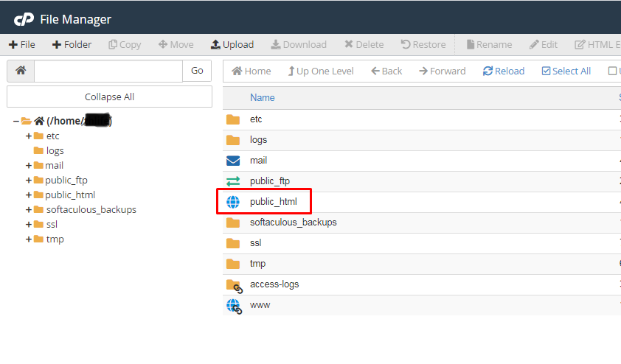Image resolution: width=621 pixels, height=364 pixels.
Task: Click the public_html globe icon in file list
Action: click(233, 201)
